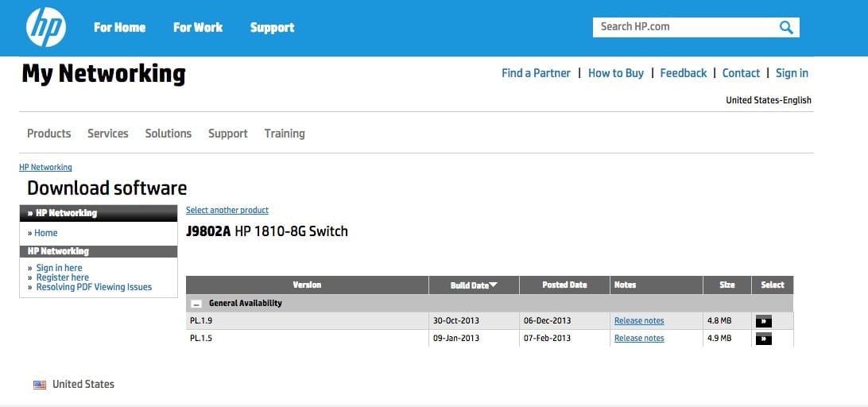Click download arrow for PL.1.9
This screenshot has height=407, width=868.
tap(763, 321)
